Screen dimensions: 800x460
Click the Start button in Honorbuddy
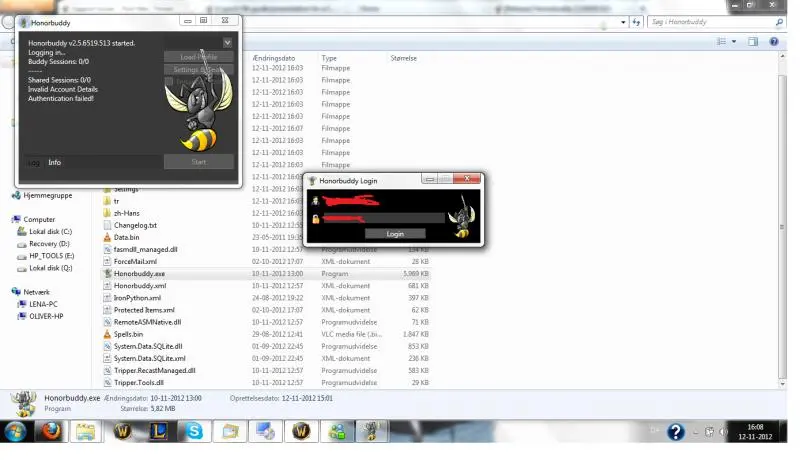[198, 162]
